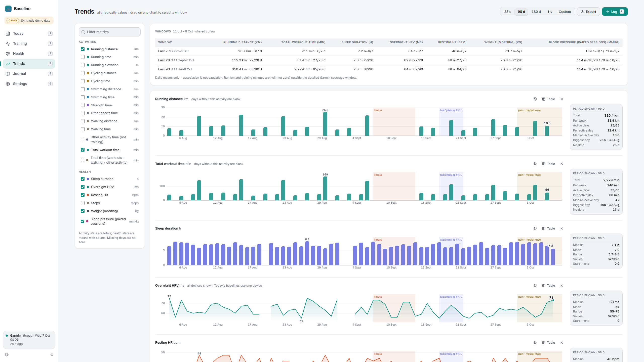Image resolution: width=644 pixels, height=362 pixels.
Task: Click the Health heart icon in sidebar
Action: click(8, 54)
